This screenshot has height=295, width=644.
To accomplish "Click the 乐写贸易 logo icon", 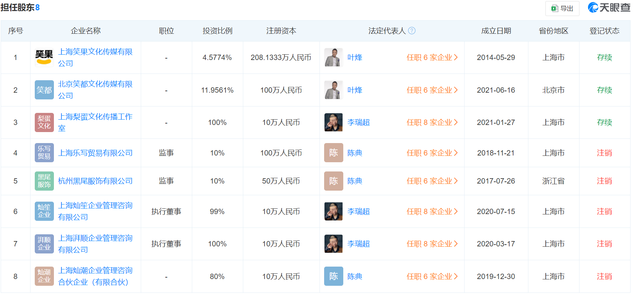I will pyautogui.click(x=44, y=153).
